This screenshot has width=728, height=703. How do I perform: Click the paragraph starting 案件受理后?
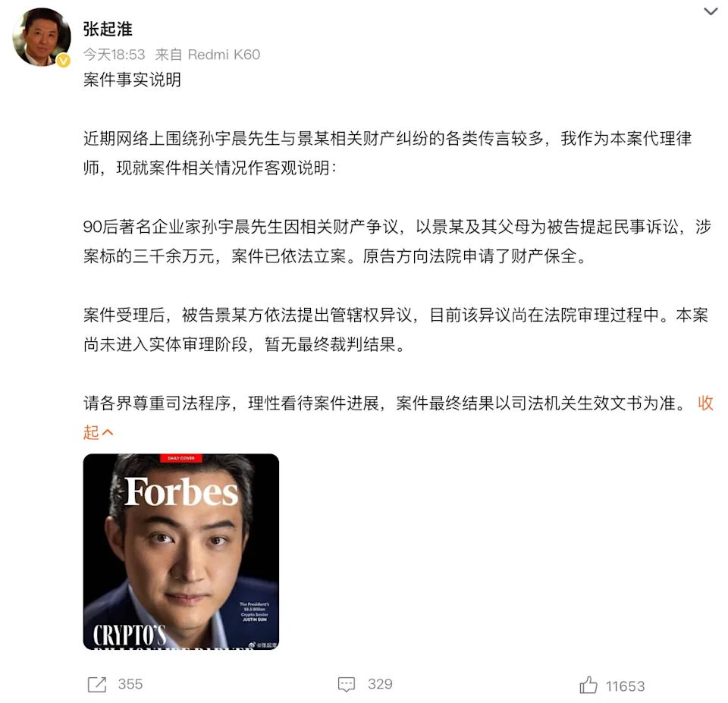pyautogui.click(x=396, y=330)
